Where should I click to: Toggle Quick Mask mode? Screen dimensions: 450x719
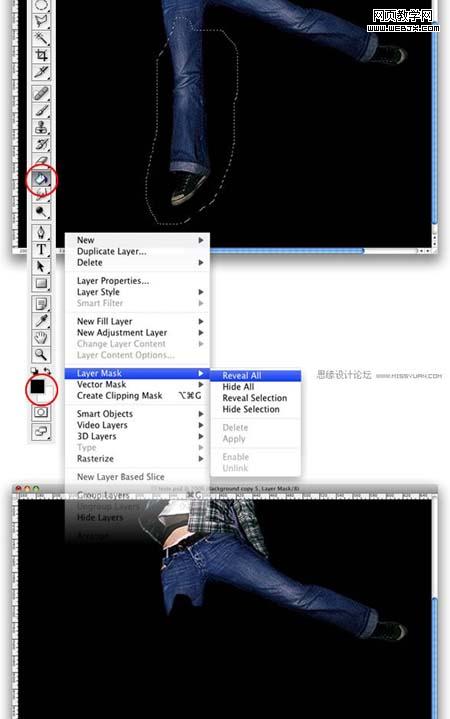[41, 412]
